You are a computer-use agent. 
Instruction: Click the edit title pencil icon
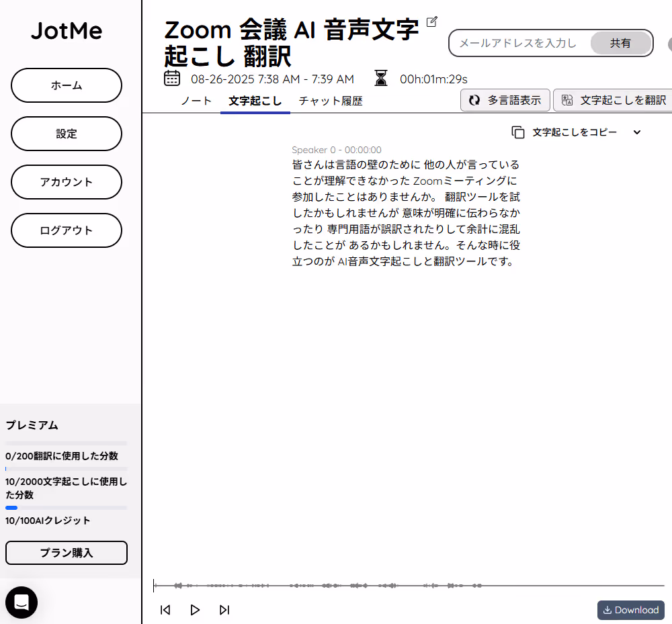point(432,22)
